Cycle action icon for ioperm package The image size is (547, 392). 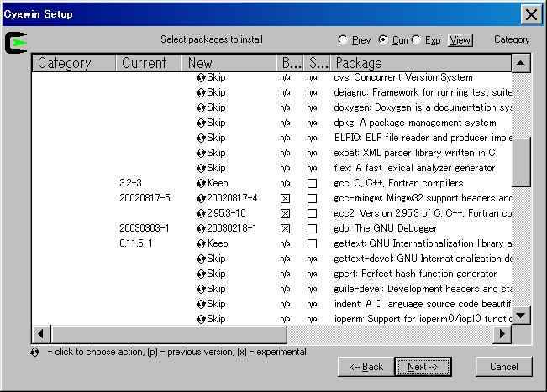201,320
